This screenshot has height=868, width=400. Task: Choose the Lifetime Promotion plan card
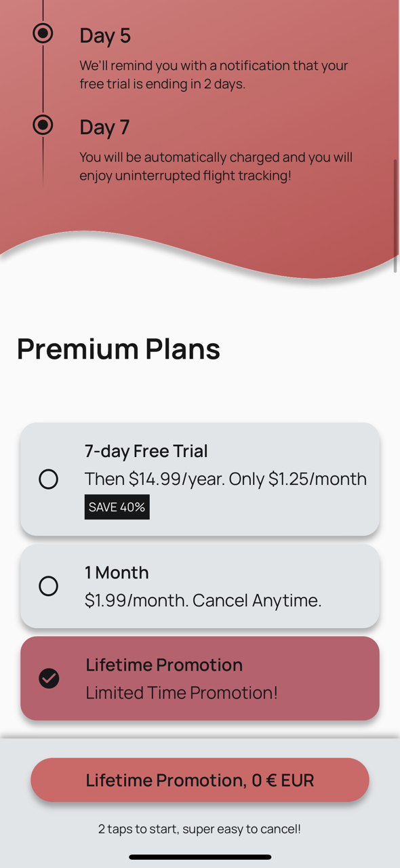[200, 678]
